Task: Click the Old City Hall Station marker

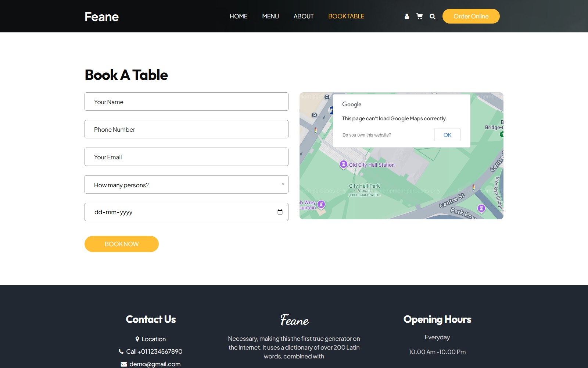Action: (x=343, y=164)
